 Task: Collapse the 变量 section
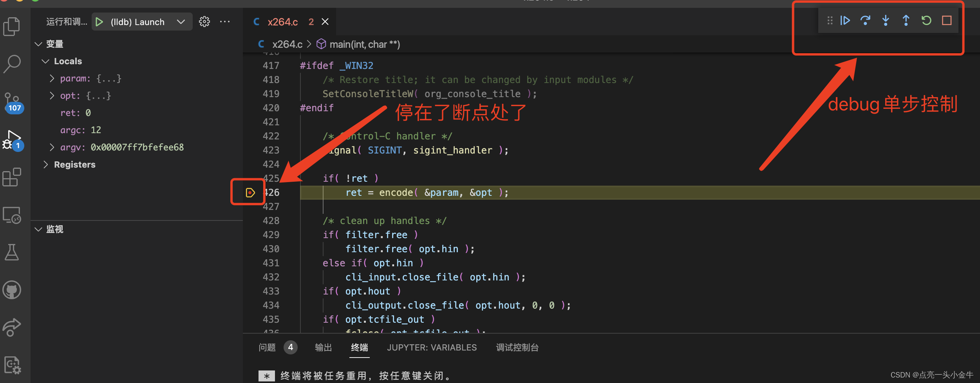click(38, 44)
